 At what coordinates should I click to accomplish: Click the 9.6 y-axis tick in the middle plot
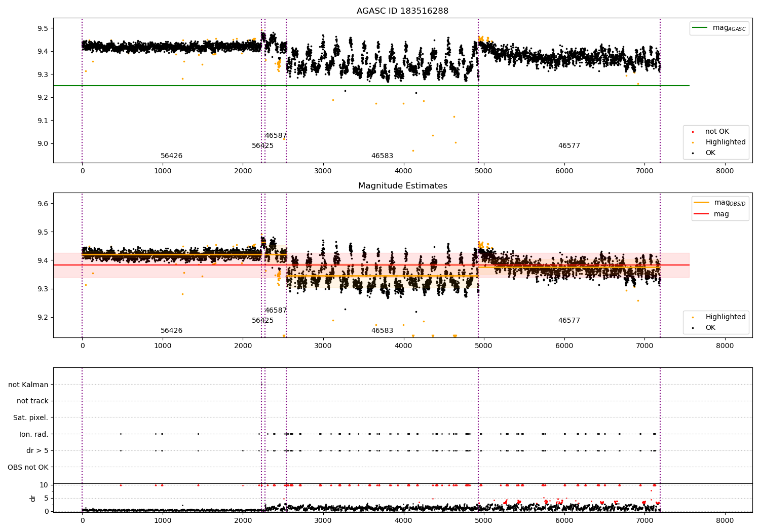43,204
